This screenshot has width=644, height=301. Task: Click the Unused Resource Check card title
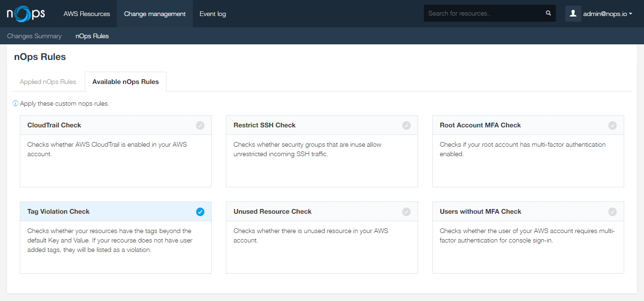coord(272,211)
